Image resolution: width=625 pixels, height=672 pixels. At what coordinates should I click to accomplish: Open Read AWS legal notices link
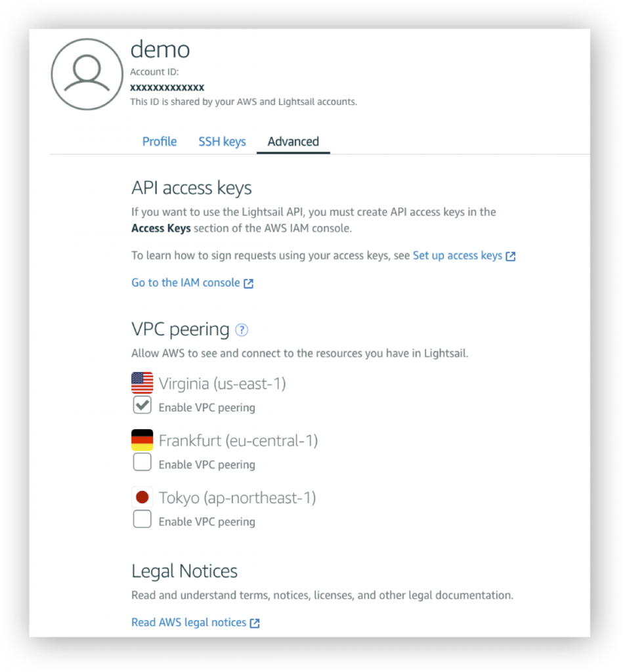click(188, 622)
